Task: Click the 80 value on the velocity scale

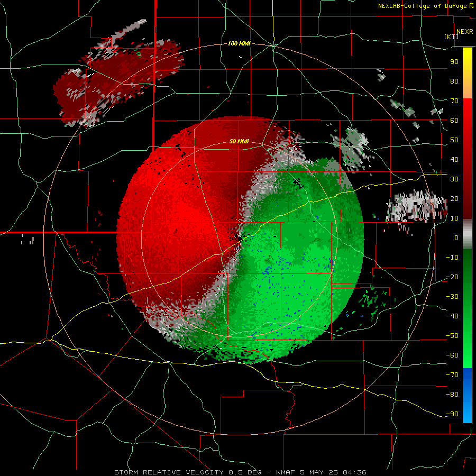Action: coord(454,81)
